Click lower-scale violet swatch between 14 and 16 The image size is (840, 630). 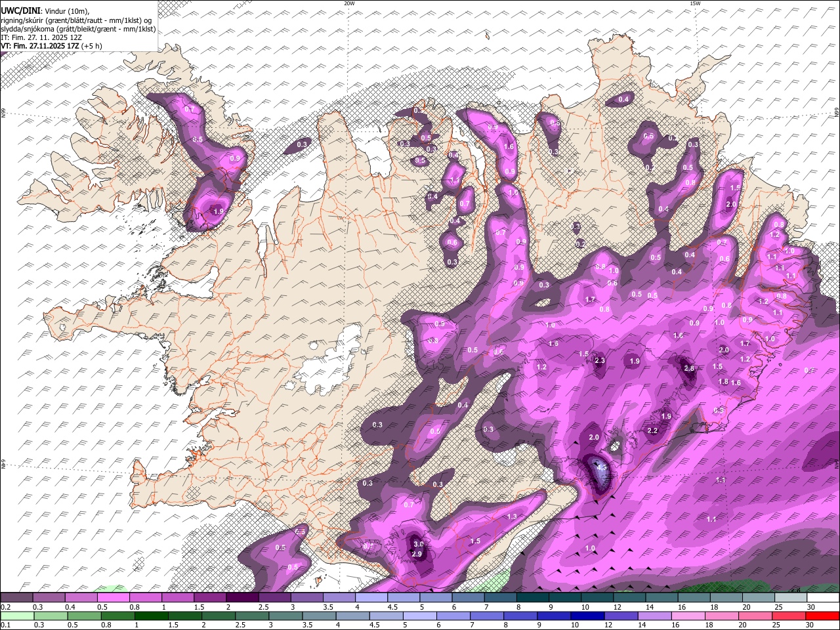(654, 616)
